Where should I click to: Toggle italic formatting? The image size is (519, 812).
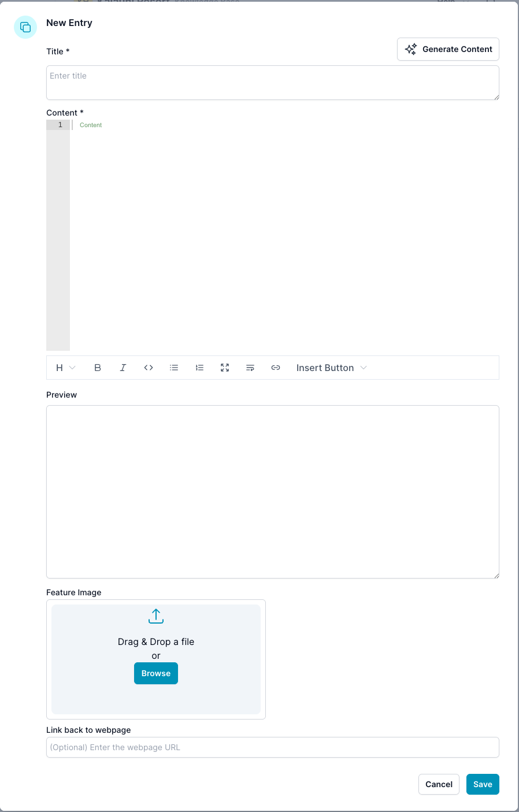click(x=123, y=368)
